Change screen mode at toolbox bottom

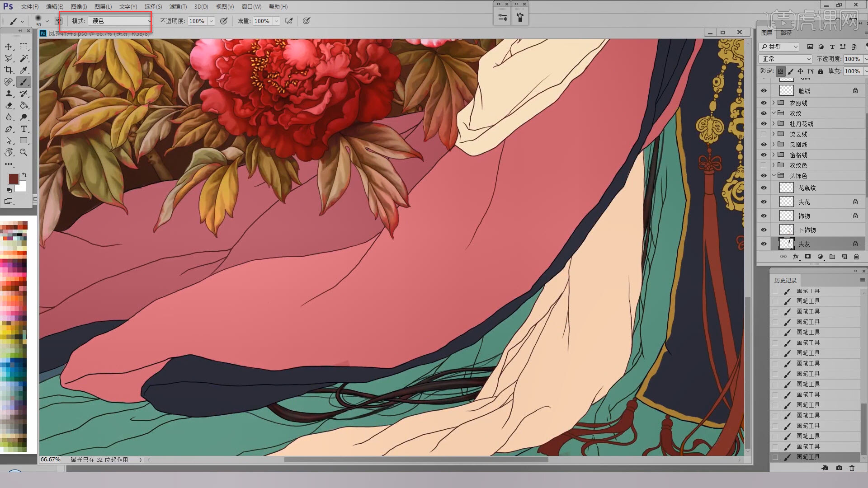pyautogui.click(x=9, y=201)
